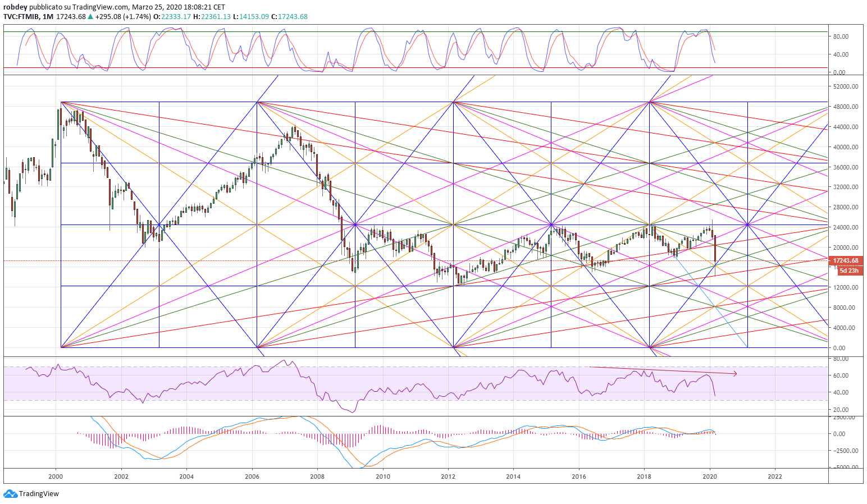Click the 1M timeframe label
867x504 pixels.
click(x=48, y=17)
